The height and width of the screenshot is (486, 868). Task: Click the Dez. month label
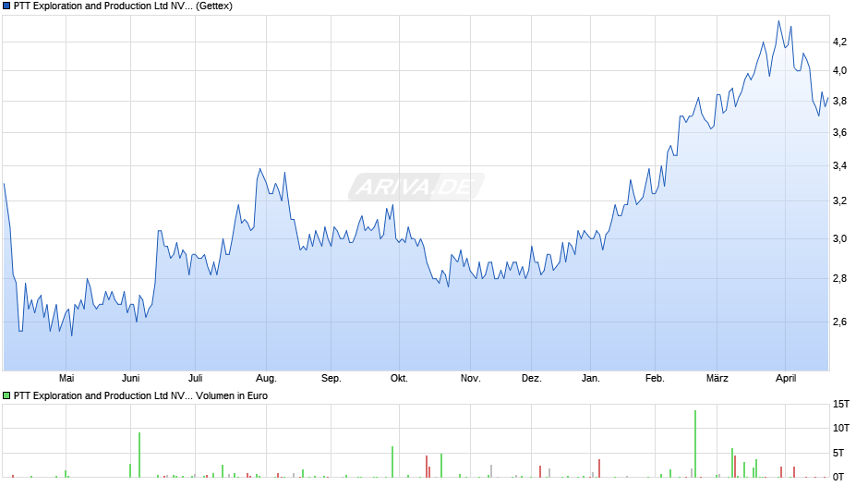coord(532,379)
